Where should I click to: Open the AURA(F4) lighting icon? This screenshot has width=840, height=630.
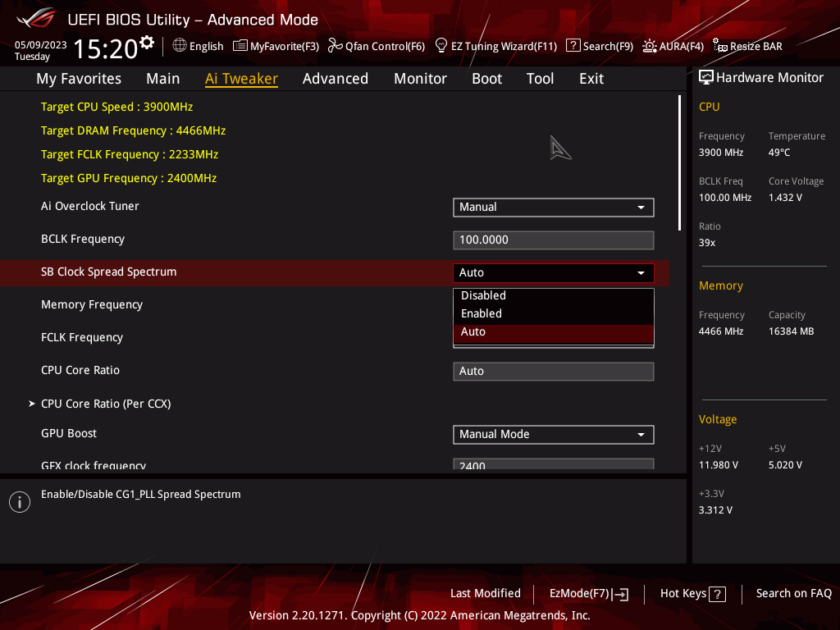click(x=650, y=46)
